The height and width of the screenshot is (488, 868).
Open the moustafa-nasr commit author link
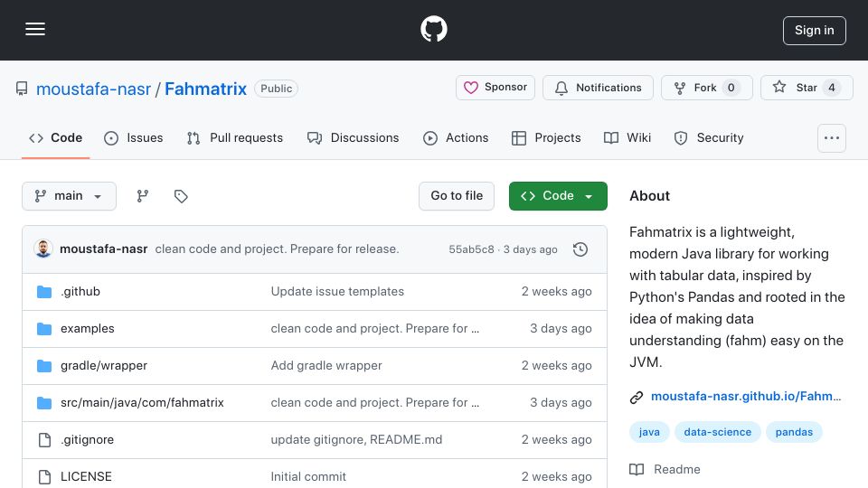pyautogui.click(x=103, y=249)
